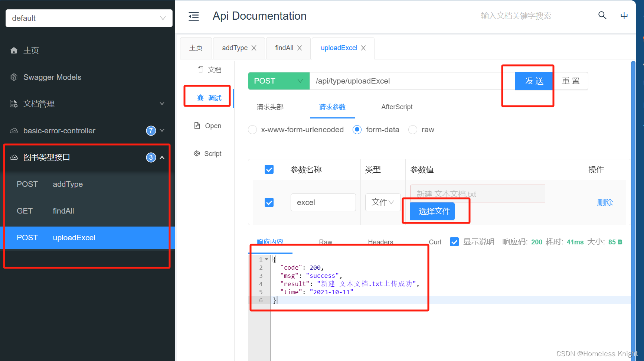Click the right-side vertical scrollbar
The width and height of the screenshot is (644, 361).
[633, 210]
